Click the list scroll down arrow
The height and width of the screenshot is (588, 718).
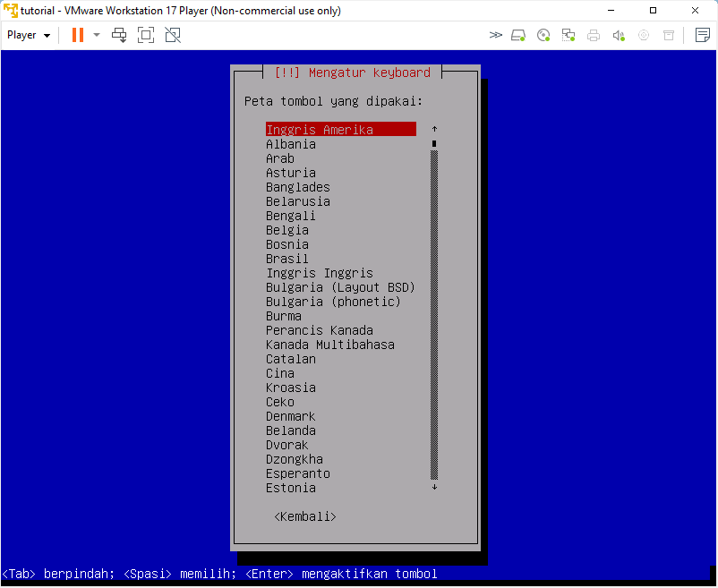click(434, 488)
